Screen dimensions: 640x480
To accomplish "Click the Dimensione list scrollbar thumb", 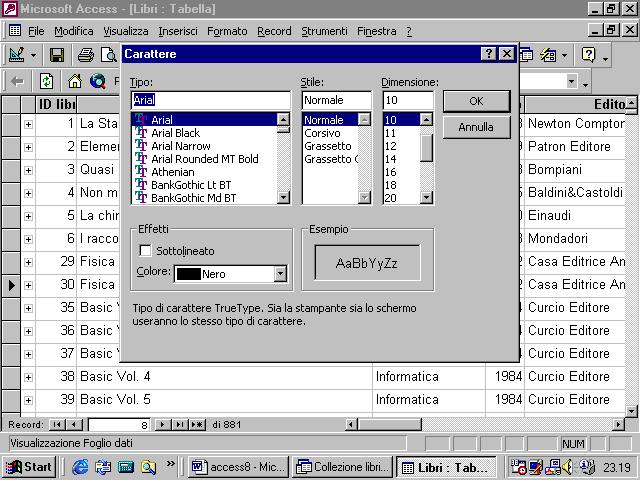I will coord(426,148).
